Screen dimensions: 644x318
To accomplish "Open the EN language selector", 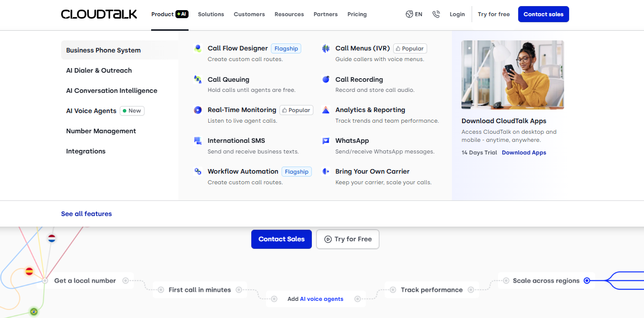I will [413, 14].
